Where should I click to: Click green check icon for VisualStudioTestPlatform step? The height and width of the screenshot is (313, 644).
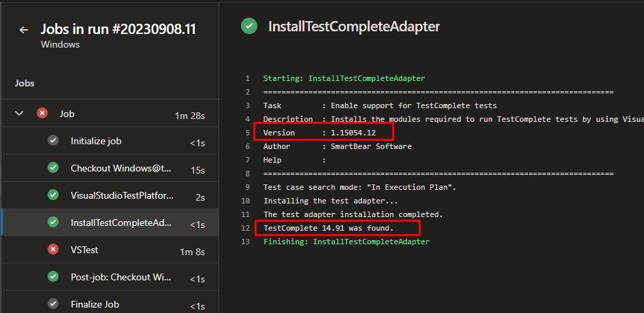click(x=53, y=195)
